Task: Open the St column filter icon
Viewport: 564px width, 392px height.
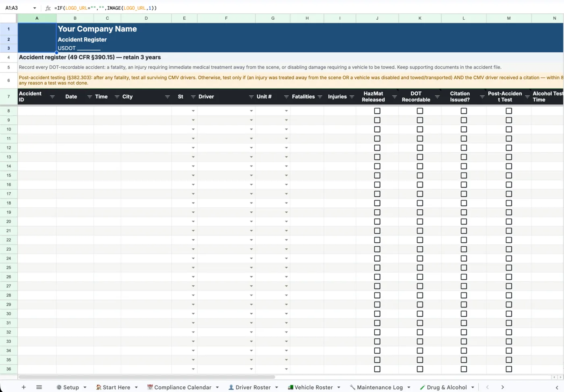Action: pyautogui.click(x=193, y=97)
